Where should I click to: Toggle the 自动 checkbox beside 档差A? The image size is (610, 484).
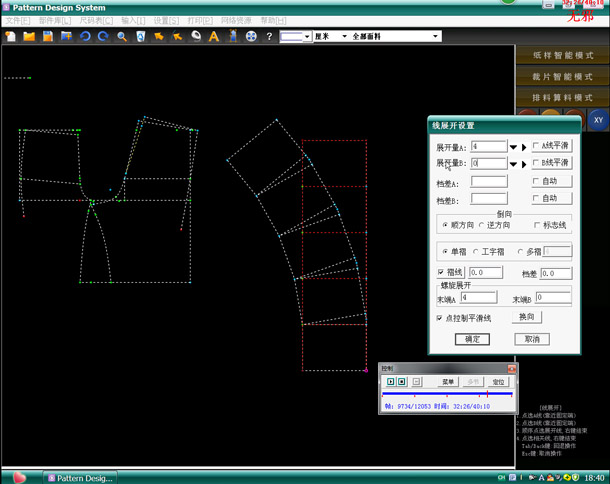[x=536, y=181]
